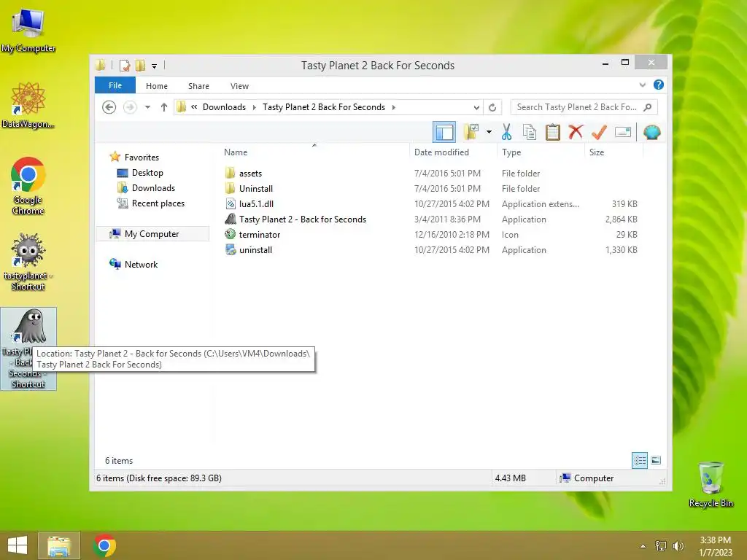Click Chrome icon in the taskbar
The image size is (747, 560).
click(x=105, y=545)
